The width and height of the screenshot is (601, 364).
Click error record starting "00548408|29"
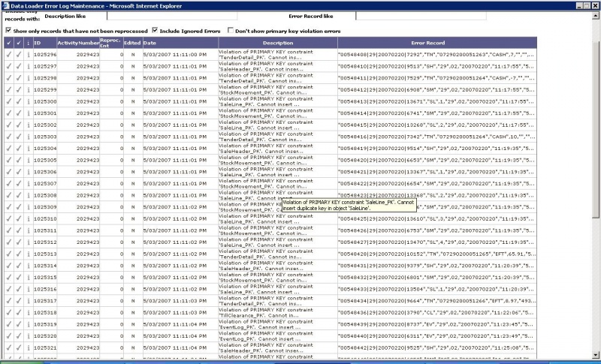click(436, 54)
